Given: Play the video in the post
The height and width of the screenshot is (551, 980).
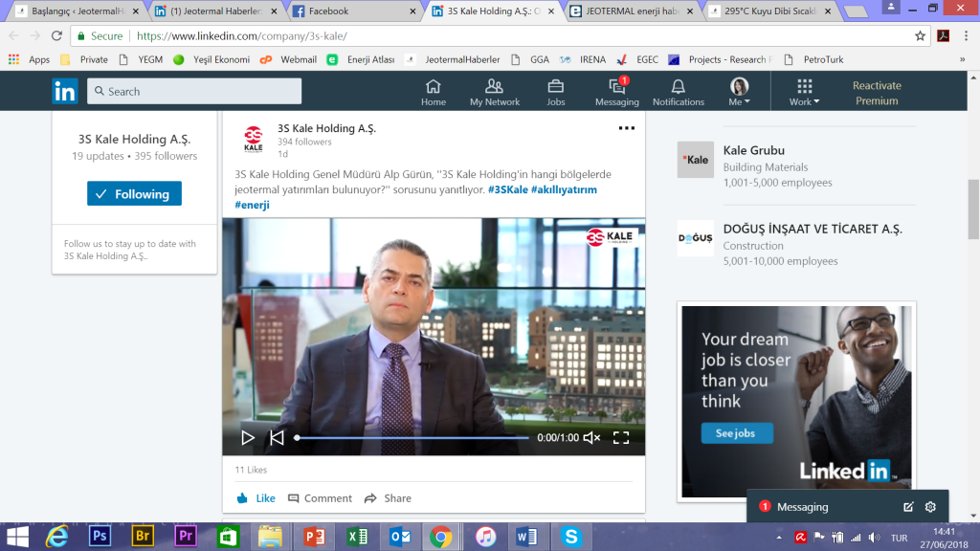Looking at the screenshot, I should coord(248,438).
